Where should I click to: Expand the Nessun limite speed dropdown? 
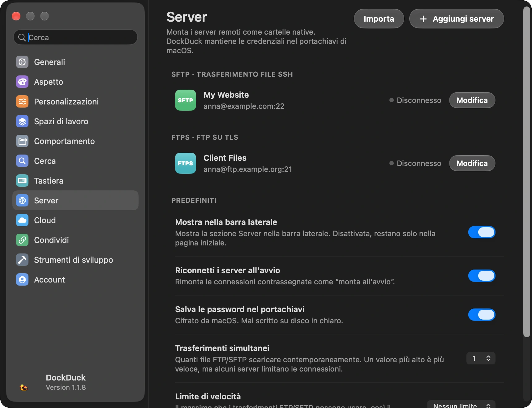tap(461, 404)
